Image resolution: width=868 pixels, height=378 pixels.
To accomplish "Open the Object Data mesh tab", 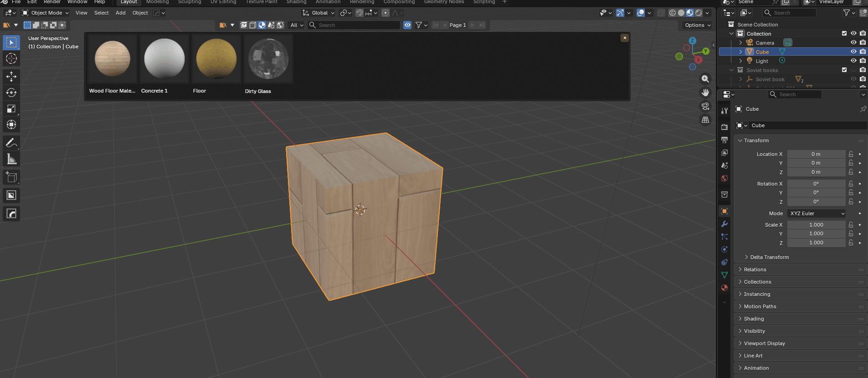I will point(724,275).
